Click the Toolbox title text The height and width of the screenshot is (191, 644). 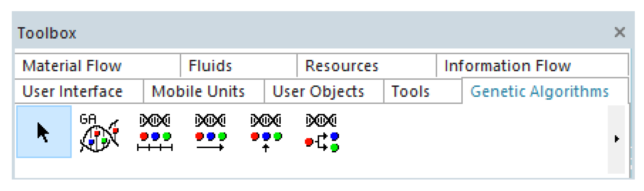tap(47, 33)
